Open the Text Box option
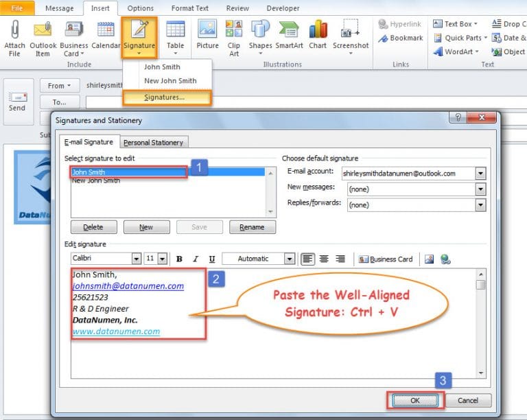Image resolution: width=527 pixels, height=420 pixels. [456, 24]
